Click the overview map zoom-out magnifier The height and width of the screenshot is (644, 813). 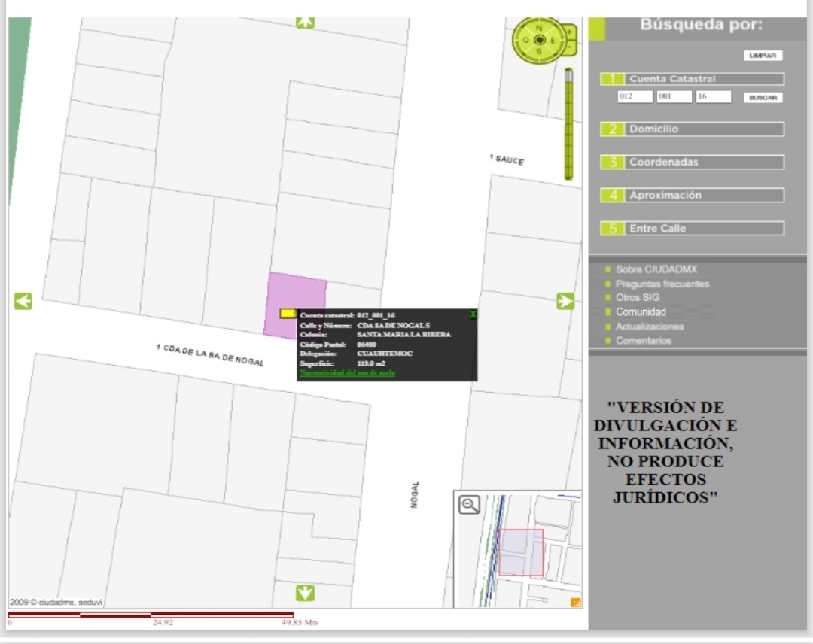click(469, 505)
